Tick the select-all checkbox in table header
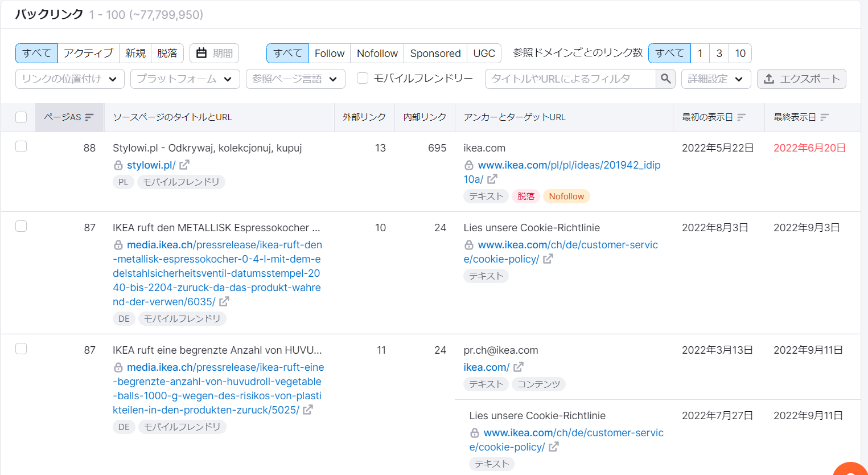This screenshot has width=868, height=475. tap(21, 117)
